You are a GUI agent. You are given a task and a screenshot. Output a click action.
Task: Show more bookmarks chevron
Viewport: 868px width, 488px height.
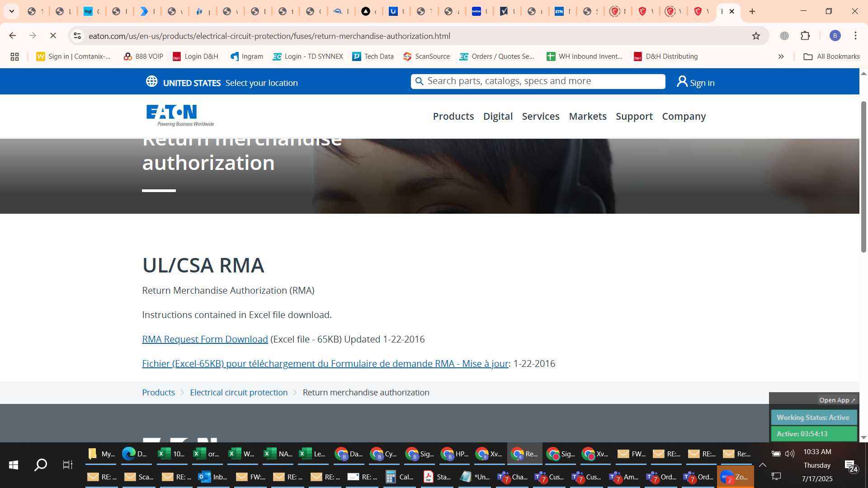[781, 56]
